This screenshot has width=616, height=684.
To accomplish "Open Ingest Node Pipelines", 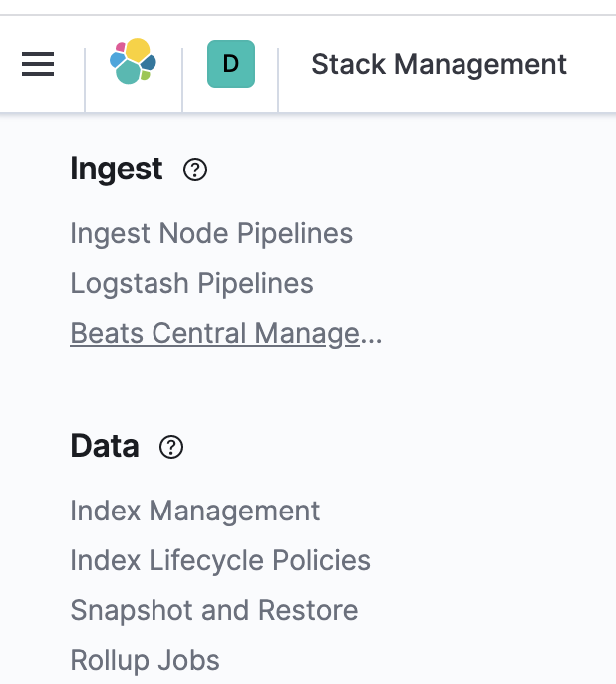I will point(211,233).
